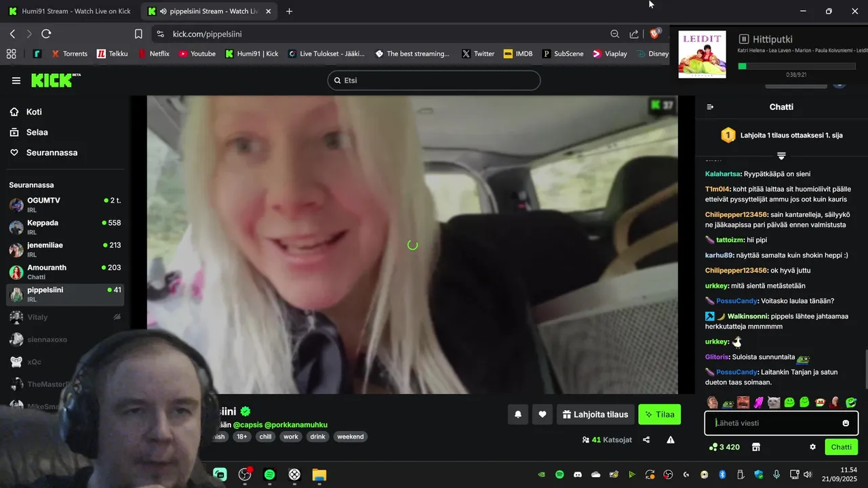The image size is (868, 488).
Task: Open File Explorer from the taskbar
Action: pos(319,475)
